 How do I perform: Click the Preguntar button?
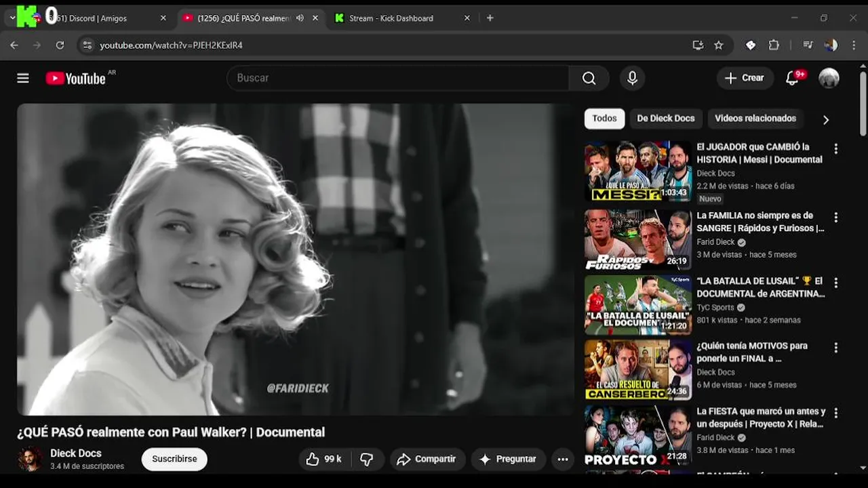[508, 459]
